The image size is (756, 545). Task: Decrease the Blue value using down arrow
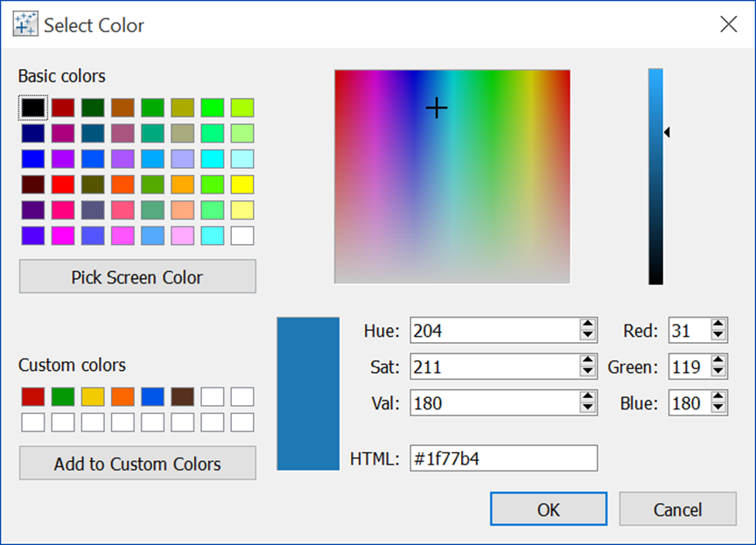tap(718, 409)
